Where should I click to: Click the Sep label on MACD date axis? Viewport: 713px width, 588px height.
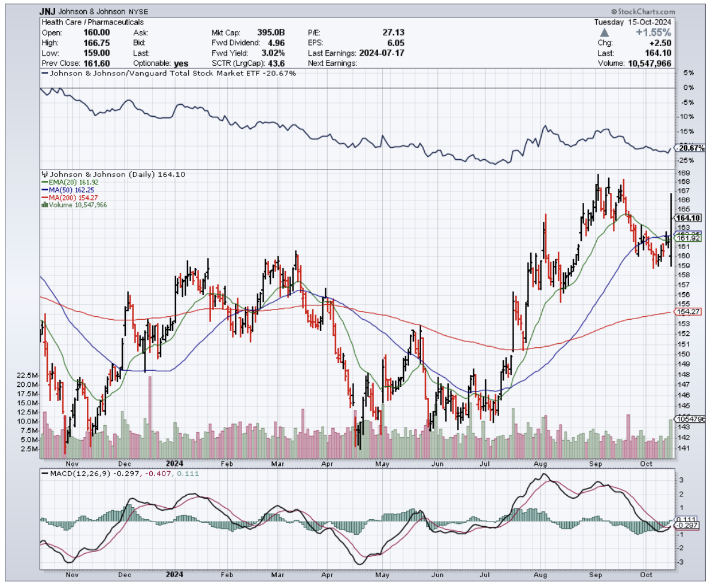pos(595,575)
